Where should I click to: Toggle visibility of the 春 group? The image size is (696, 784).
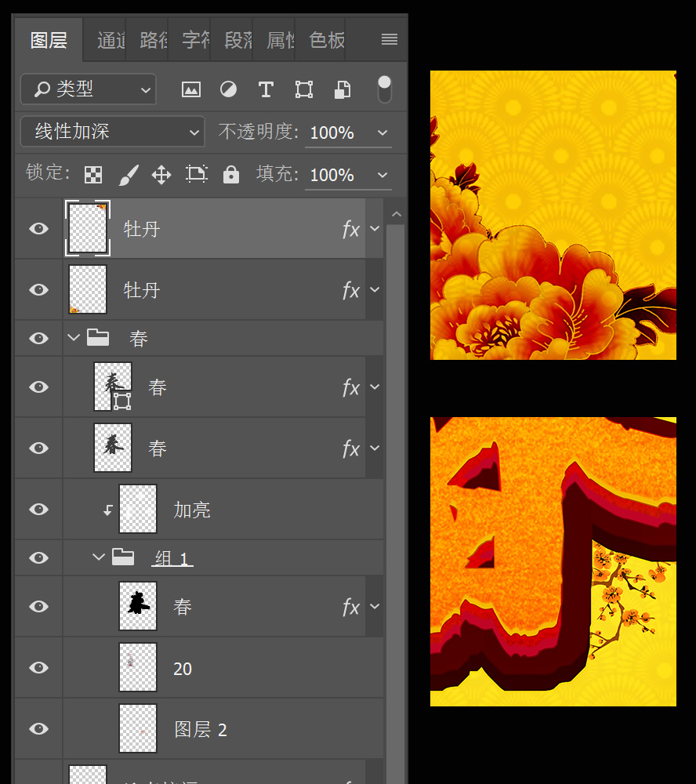click(38, 338)
